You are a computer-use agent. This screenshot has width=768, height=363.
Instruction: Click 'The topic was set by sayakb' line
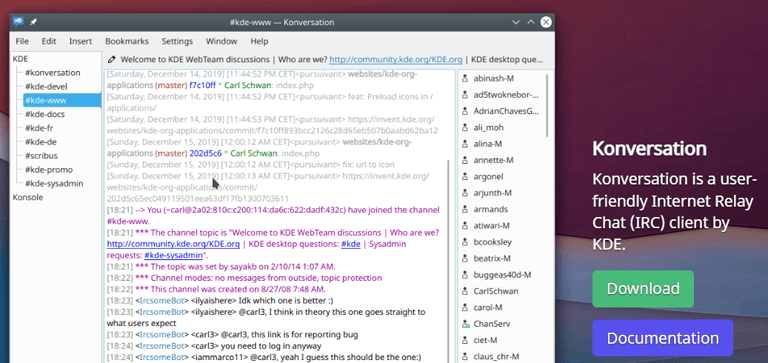tap(221, 266)
